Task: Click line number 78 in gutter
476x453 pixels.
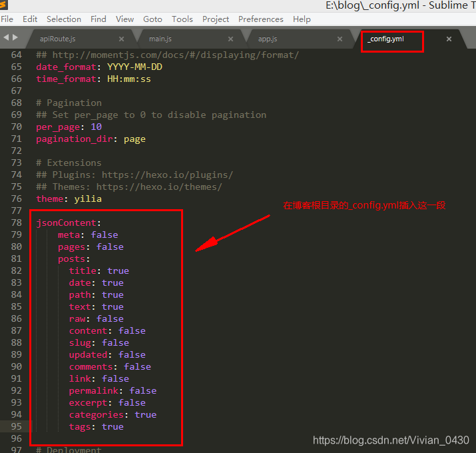Action: pyautogui.click(x=17, y=223)
